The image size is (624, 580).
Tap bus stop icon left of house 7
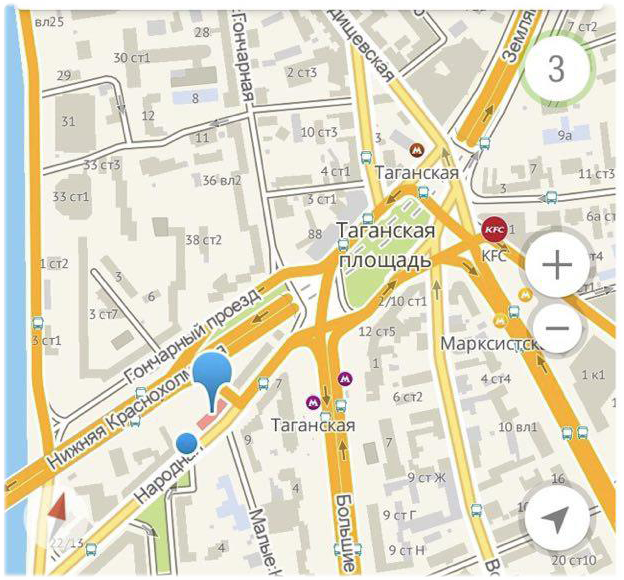coord(263,383)
